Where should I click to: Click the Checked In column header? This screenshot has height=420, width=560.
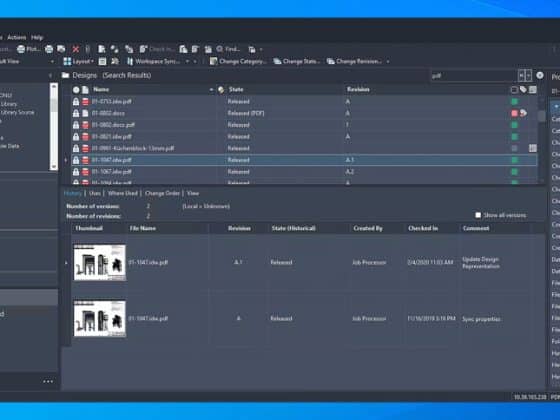(423, 228)
